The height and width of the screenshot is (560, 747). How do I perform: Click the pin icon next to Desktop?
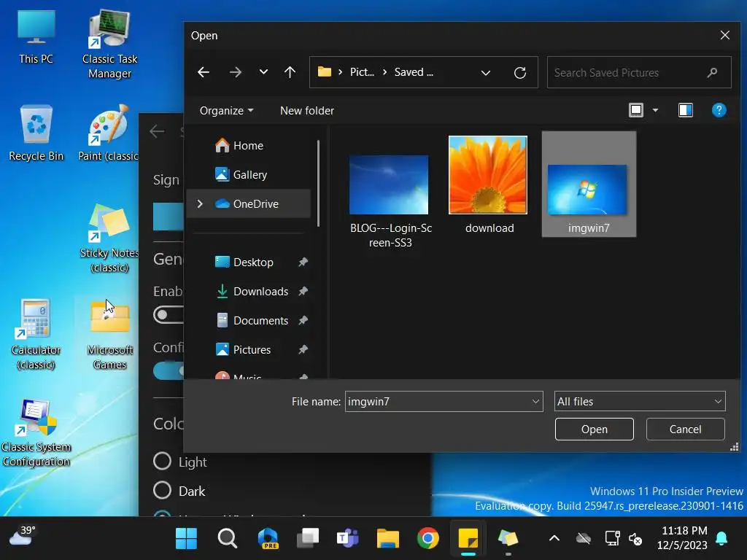point(303,262)
